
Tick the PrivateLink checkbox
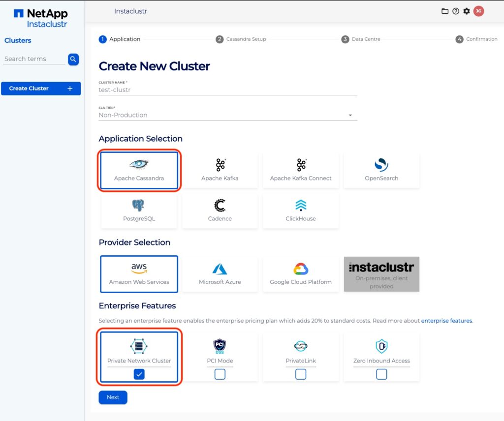click(301, 374)
